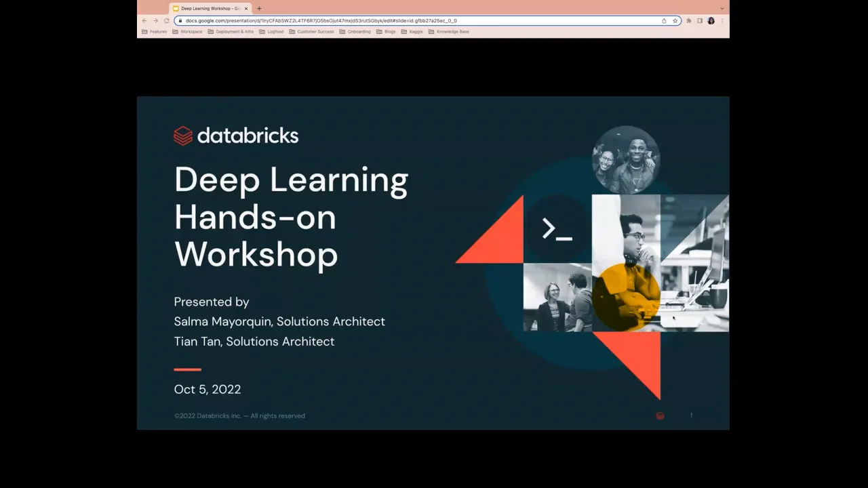Click the copyright footer text

tap(239, 415)
